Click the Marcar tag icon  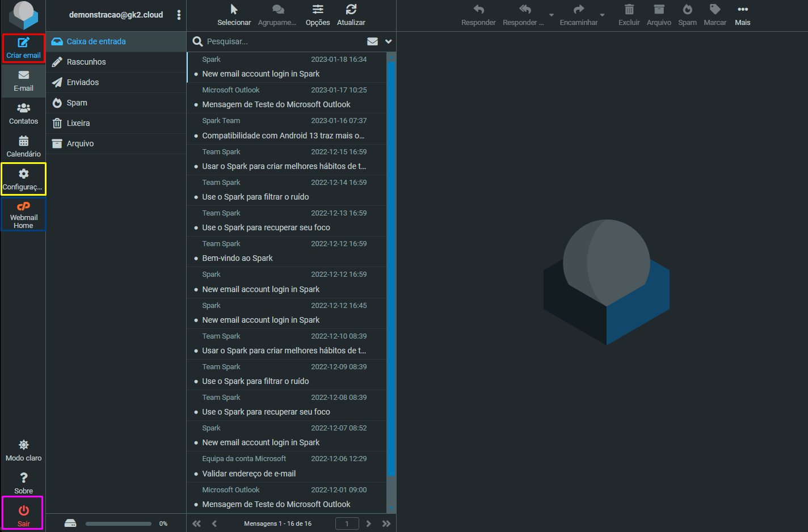[715, 9]
